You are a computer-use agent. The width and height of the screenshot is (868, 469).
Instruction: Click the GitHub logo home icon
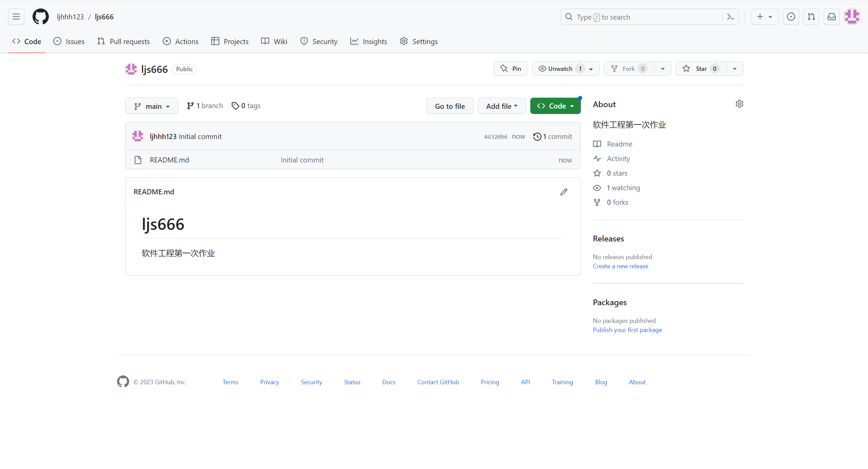(40, 17)
